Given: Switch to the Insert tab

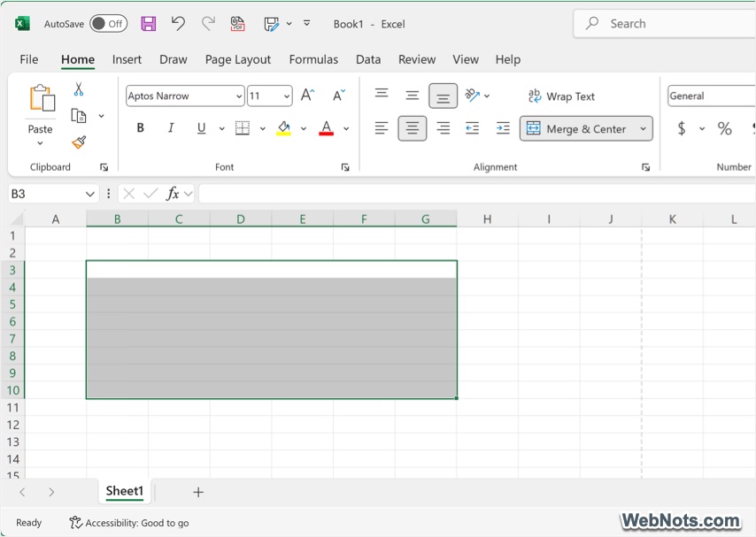Looking at the screenshot, I should tap(127, 59).
